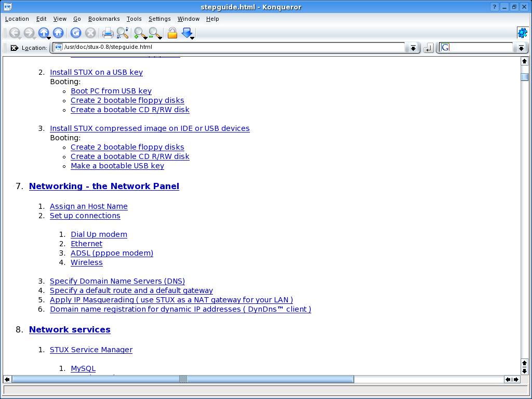The width and height of the screenshot is (532, 399).
Task: Open the location history dropdown arrow
Action: pyautogui.click(x=413, y=48)
